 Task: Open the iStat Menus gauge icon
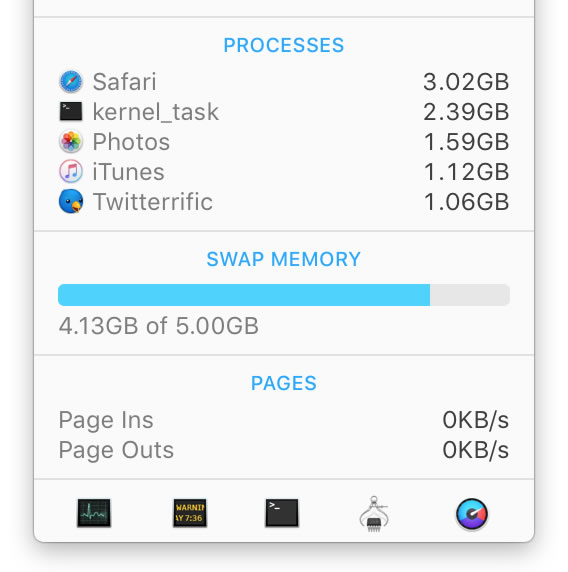[x=472, y=514]
